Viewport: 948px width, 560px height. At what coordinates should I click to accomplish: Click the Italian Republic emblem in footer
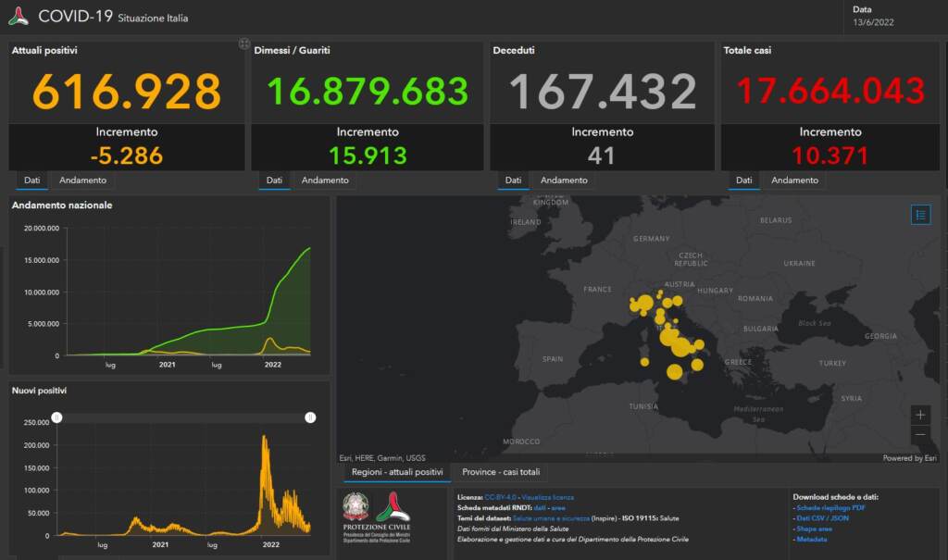pyautogui.click(x=355, y=506)
